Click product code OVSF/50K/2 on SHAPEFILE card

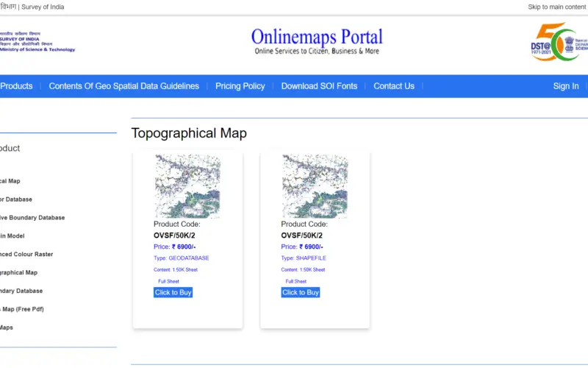pyautogui.click(x=301, y=236)
